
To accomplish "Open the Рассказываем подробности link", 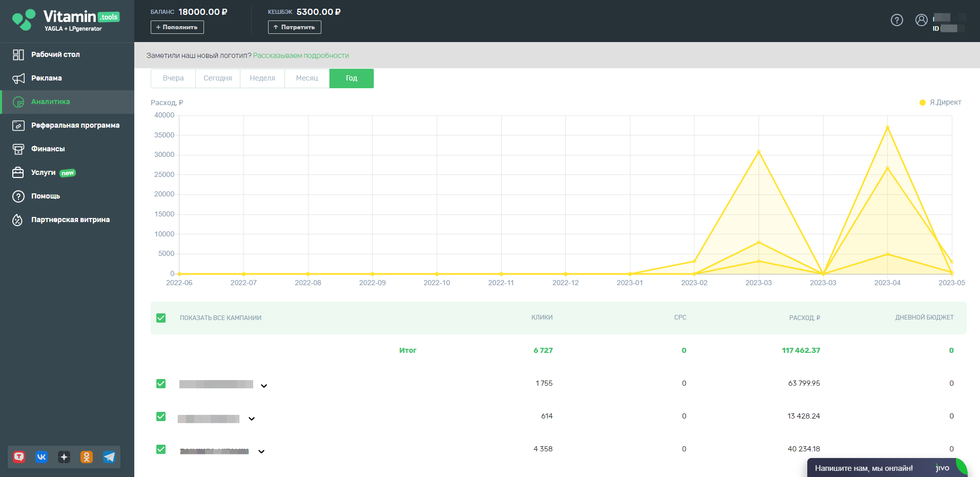I will tap(301, 55).
